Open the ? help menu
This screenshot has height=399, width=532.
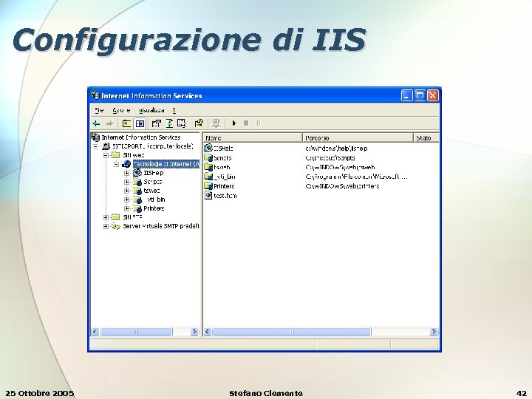[x=174, y=110]
